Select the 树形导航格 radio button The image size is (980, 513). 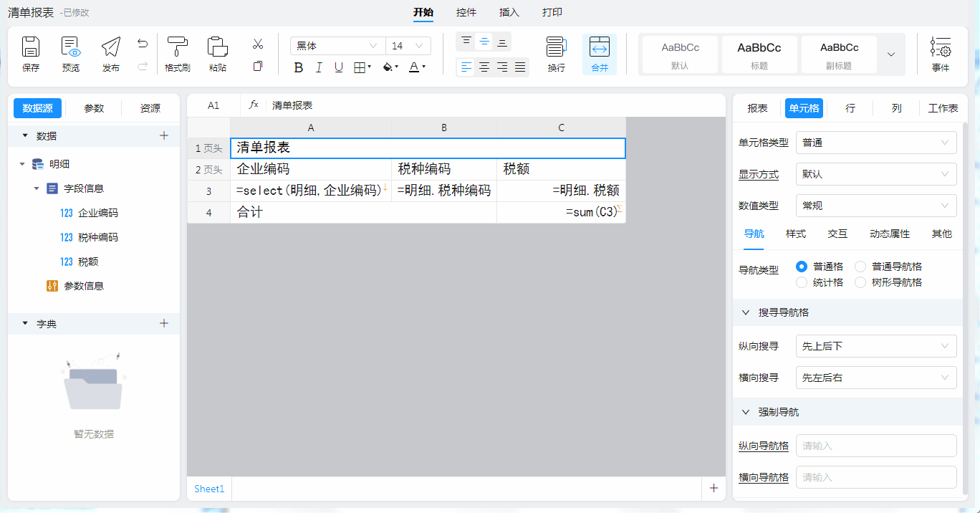[860, 282]
